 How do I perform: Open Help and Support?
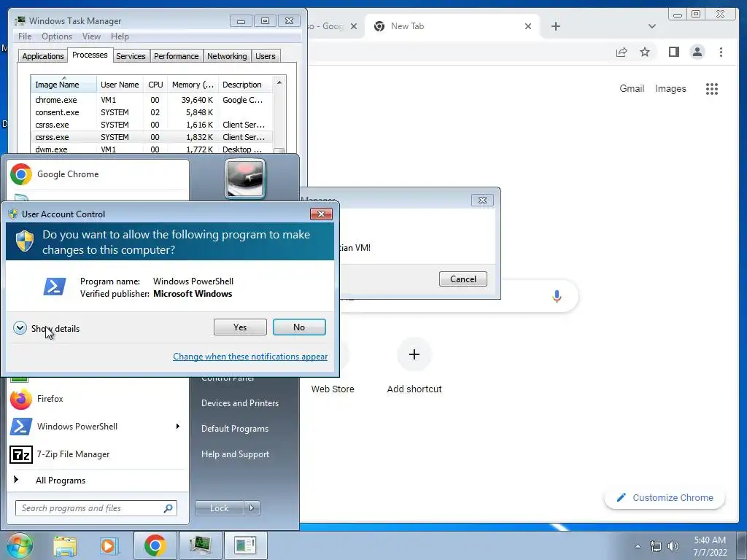pos(236,454)
